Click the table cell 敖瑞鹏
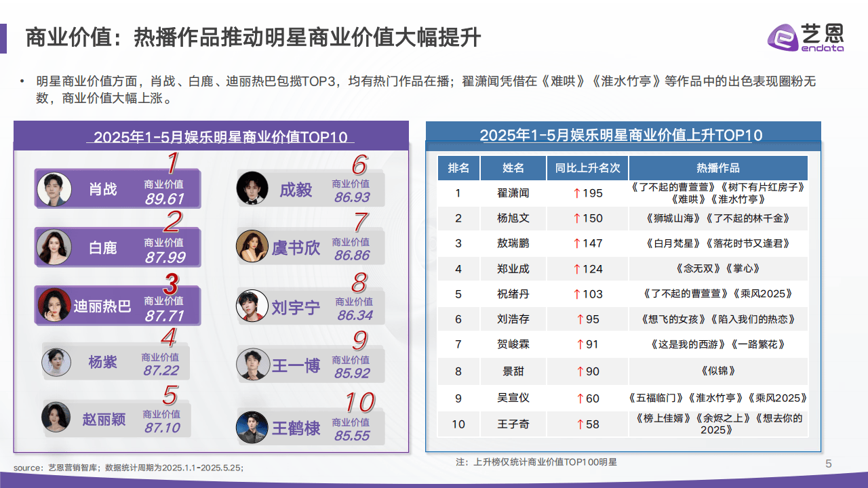The height and width of the screenshot is (488, 868). tap(513, 243)
